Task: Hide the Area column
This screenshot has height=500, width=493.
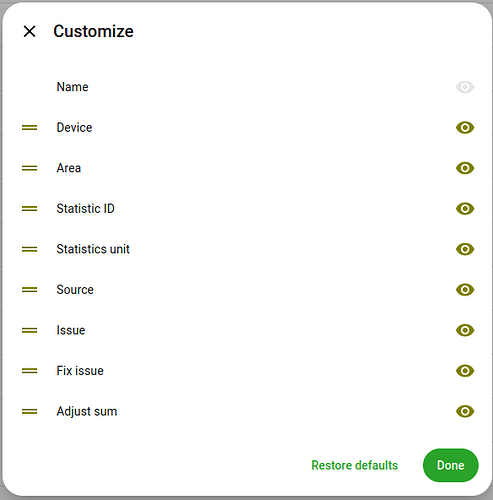Action: click(x=465, y=168)
